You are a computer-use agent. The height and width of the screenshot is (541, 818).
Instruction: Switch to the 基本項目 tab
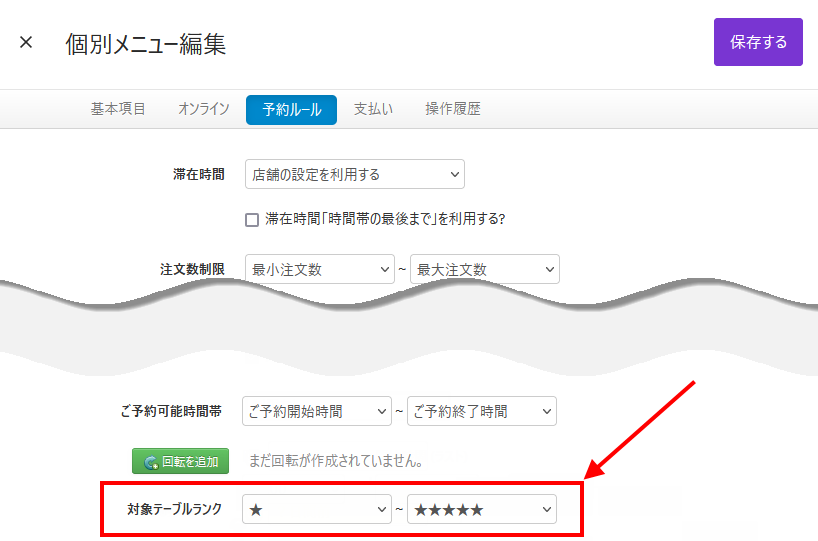pos(118,109)
